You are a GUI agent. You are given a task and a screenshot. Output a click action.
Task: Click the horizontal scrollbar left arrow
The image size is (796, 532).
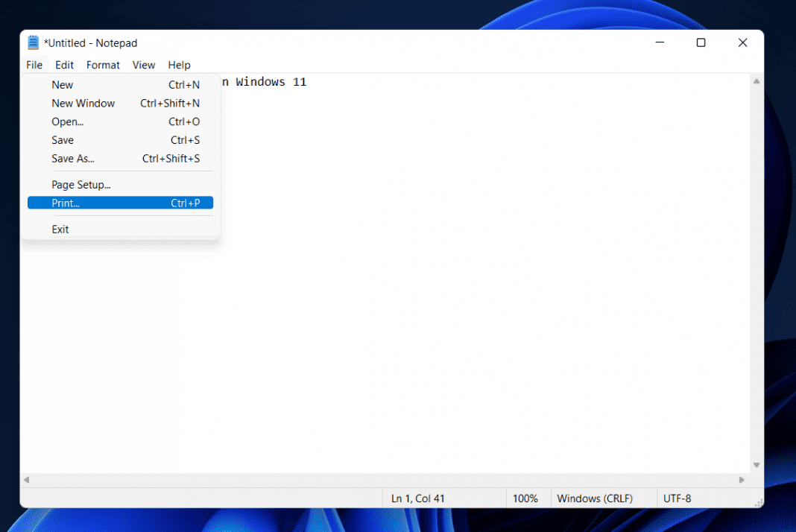[x=27, y=480]
